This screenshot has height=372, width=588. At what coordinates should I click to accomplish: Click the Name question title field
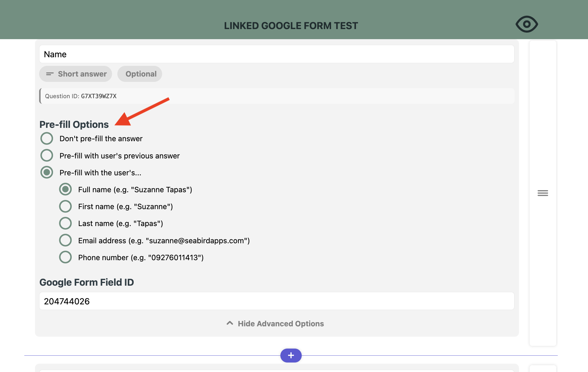[x=277, y=54]
